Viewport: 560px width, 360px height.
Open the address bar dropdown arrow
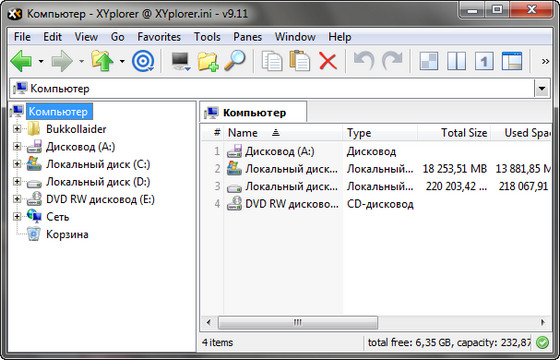pos(542,89)
